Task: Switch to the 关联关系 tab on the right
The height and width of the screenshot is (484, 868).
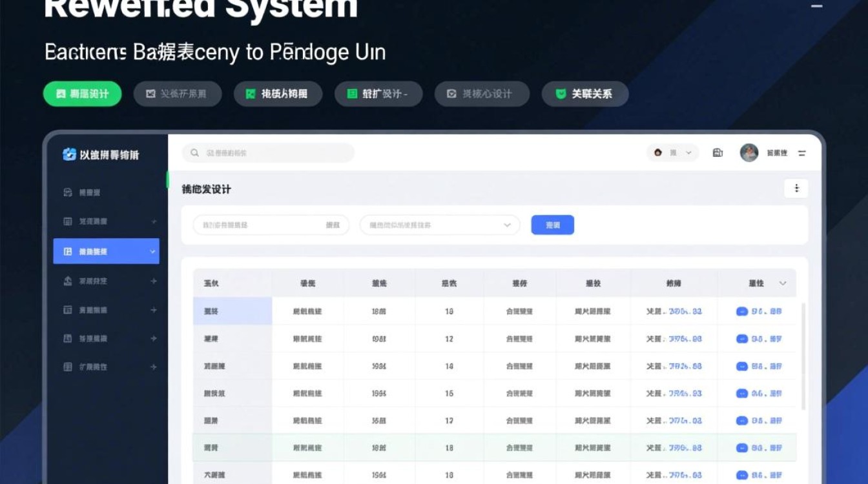Action: pyautogui.click(x=585, y=94)
